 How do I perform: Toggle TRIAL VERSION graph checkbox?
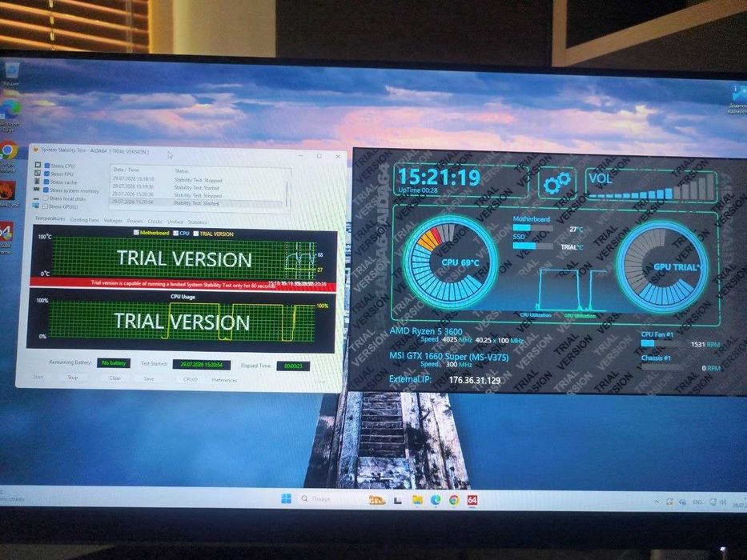coord(196,234)
